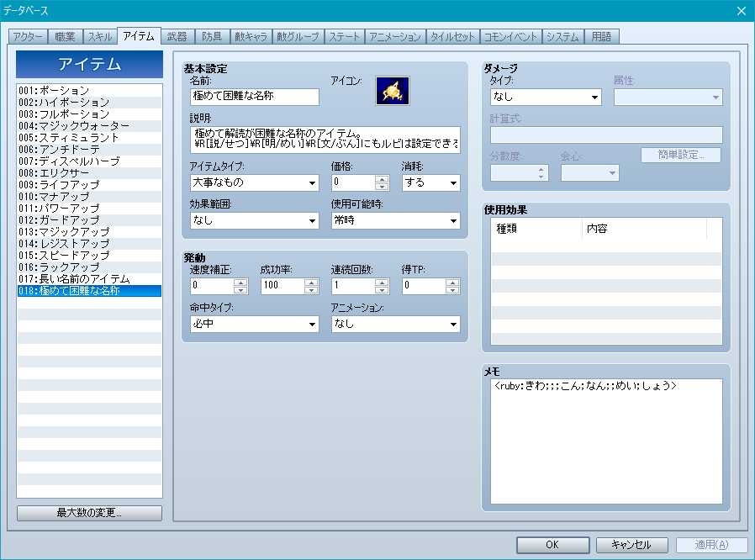Open the コモンイベント tab
The image size is (755, 560).
[511, 37]
